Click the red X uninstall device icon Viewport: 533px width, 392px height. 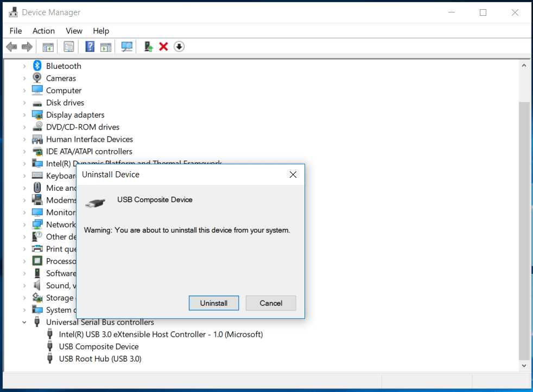[163, 47]
